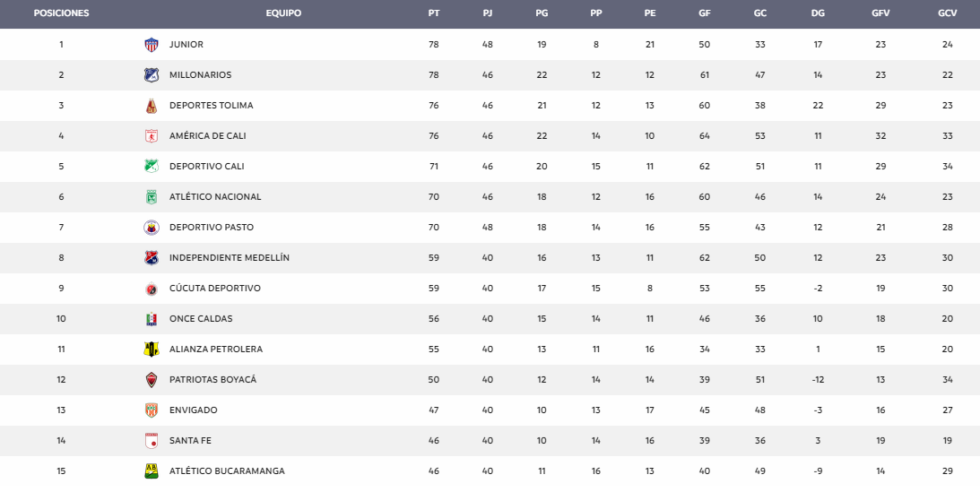Screen dimensions: 980x492
Task: Sort by the DG column header
Action: tap(818, 13)
